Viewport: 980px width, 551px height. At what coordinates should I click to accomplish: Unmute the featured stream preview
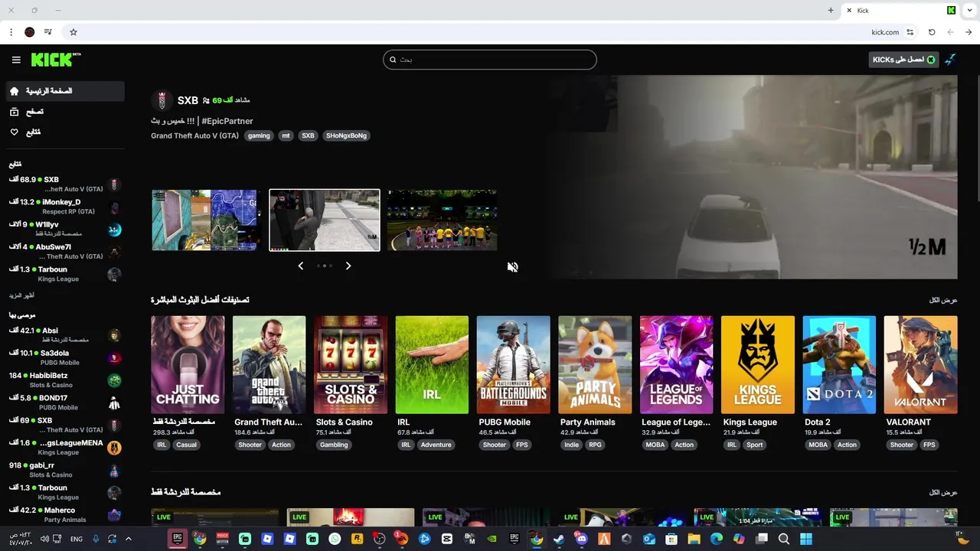click(512, 266)
